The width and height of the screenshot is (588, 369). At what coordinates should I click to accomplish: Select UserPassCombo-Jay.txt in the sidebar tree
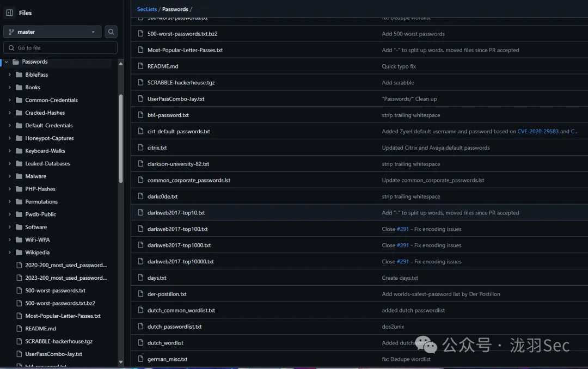pyautogui.click(x=53, y=354)
